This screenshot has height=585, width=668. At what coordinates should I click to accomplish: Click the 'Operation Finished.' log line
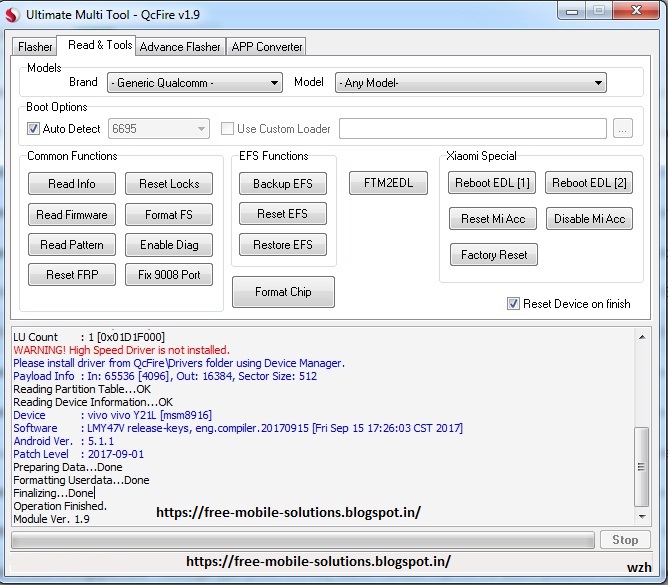click(x=60, y=506)
